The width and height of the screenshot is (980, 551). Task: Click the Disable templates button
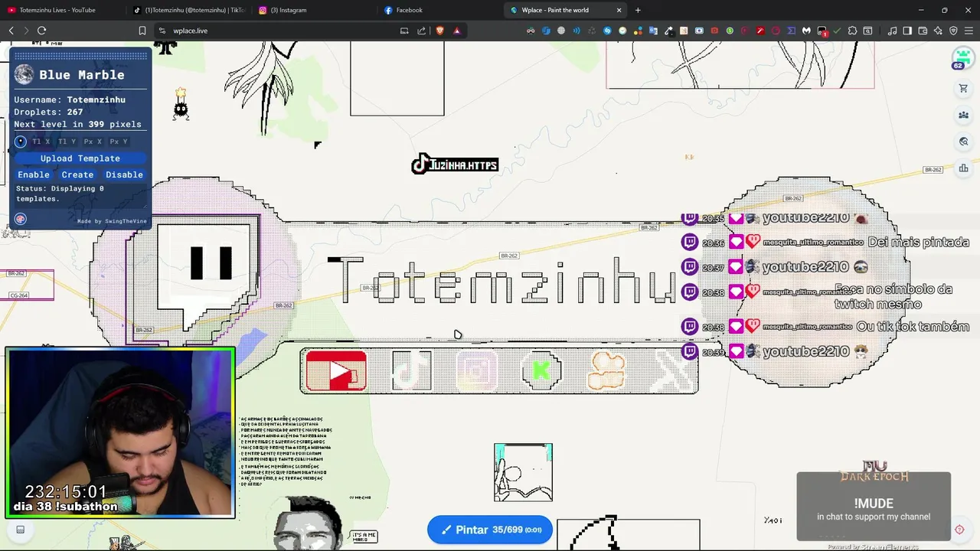124,174
